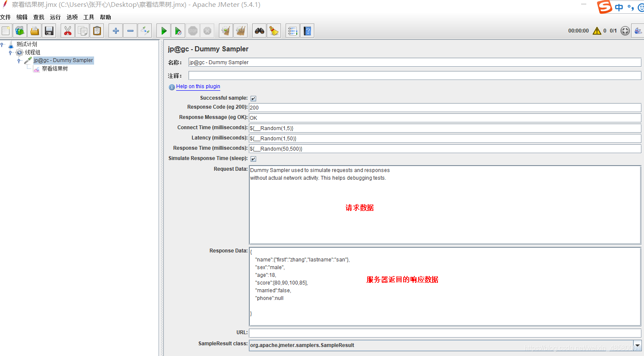The image size is (644, 356).
Task: Click the Clear results broom icon
Action: pyautogui.click(x=226, y=31)
